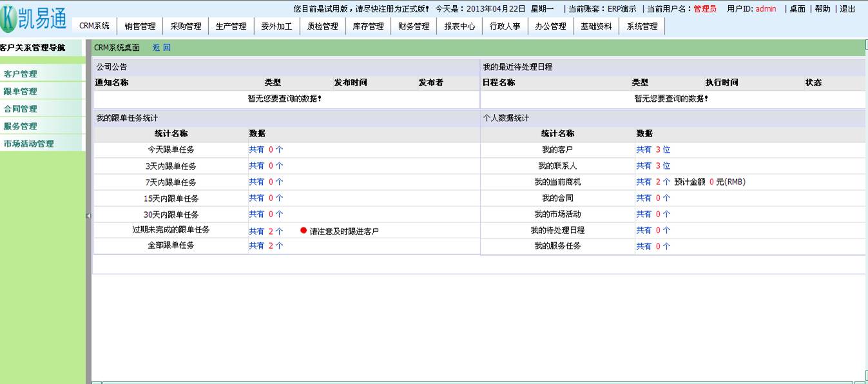Click the admin user ID in the header
This screenshot has width=868, height=384.
pyautogui.click(x=766, y=9)
